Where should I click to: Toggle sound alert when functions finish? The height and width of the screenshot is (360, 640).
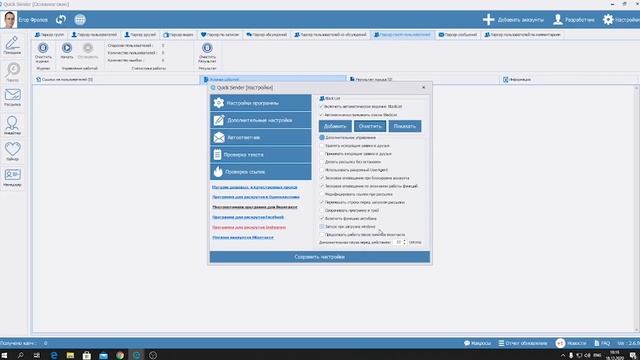click(x=322, y=186)
